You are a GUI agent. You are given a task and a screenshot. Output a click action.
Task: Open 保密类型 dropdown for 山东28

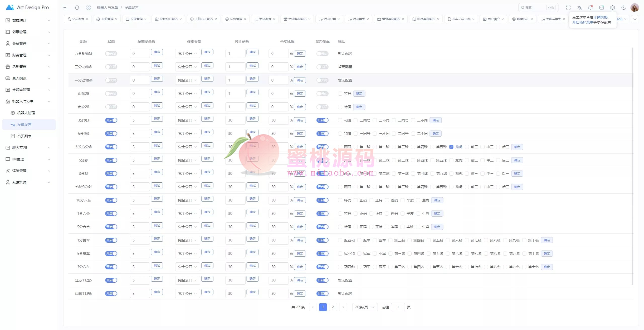187,94
